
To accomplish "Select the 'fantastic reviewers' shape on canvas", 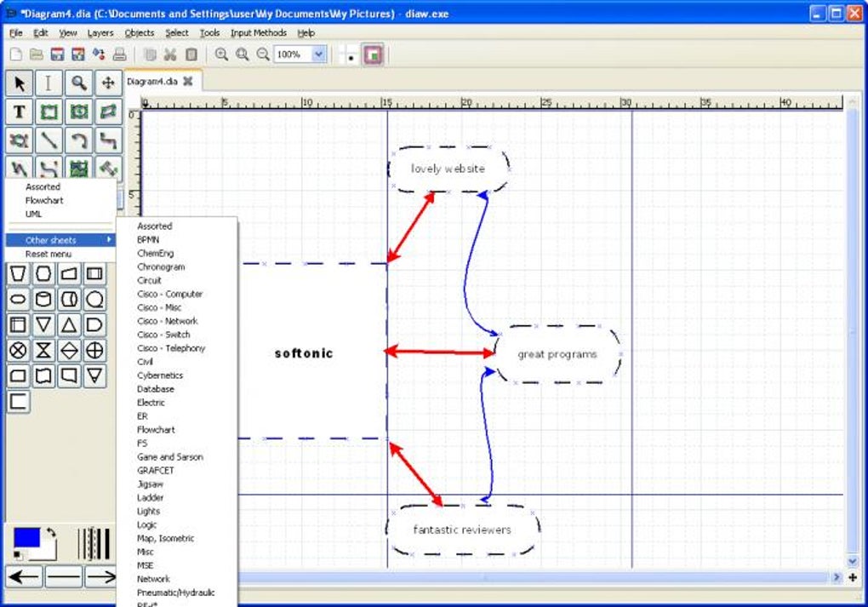I will click(462, 530).
